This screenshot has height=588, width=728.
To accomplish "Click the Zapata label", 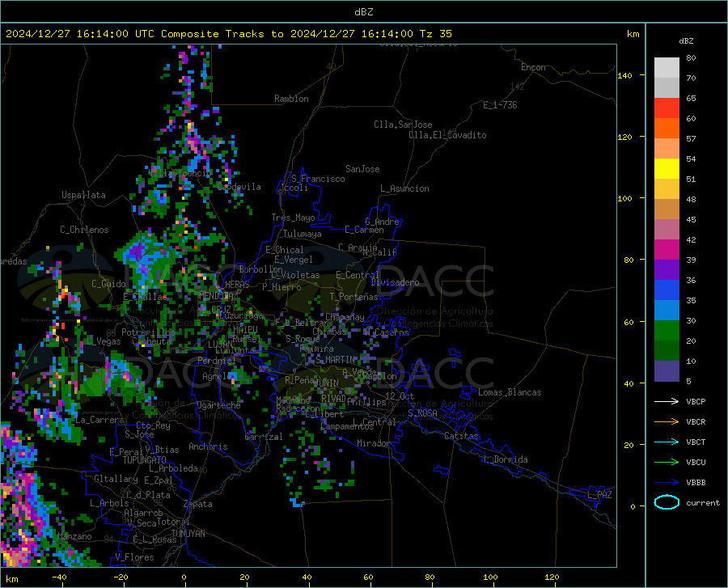I will (x=198, y=504).
